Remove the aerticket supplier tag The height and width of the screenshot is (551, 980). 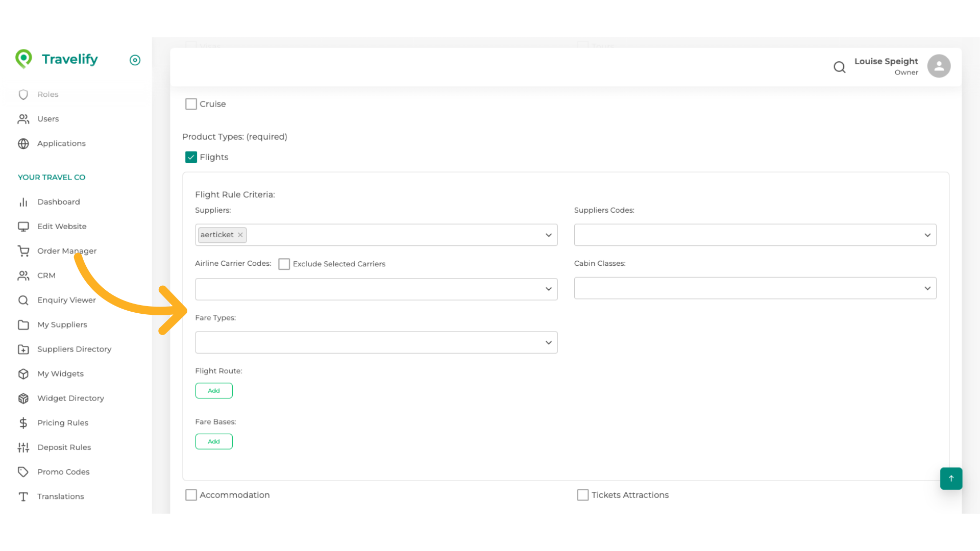pos(240,235)
